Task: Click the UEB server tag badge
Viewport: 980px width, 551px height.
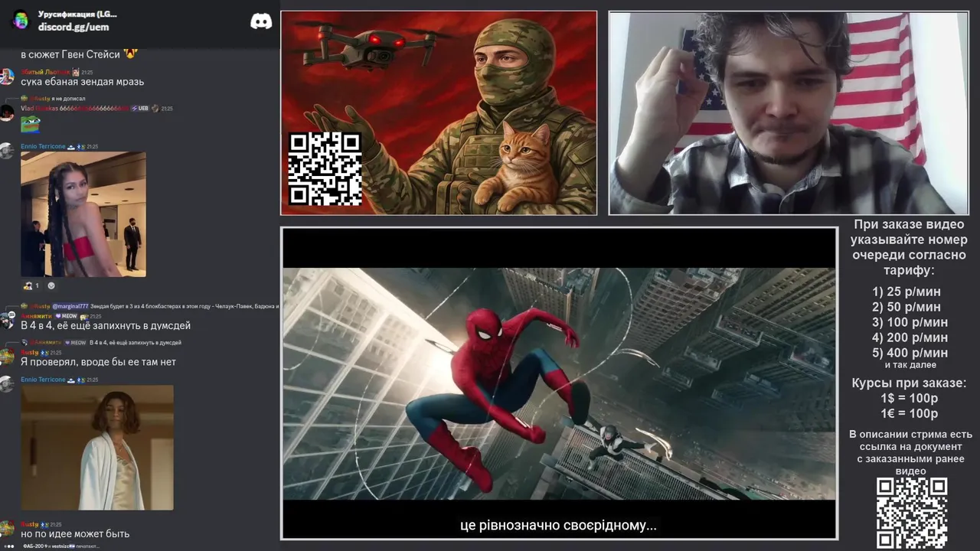Action: click(139, 109)
